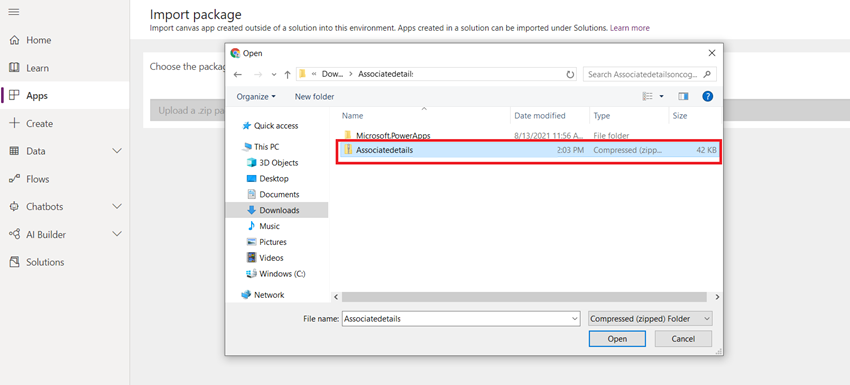This screenshot has width=850, height=385.
Task: Click the Search Associatedetails search box
Action: tap(649, 74)
